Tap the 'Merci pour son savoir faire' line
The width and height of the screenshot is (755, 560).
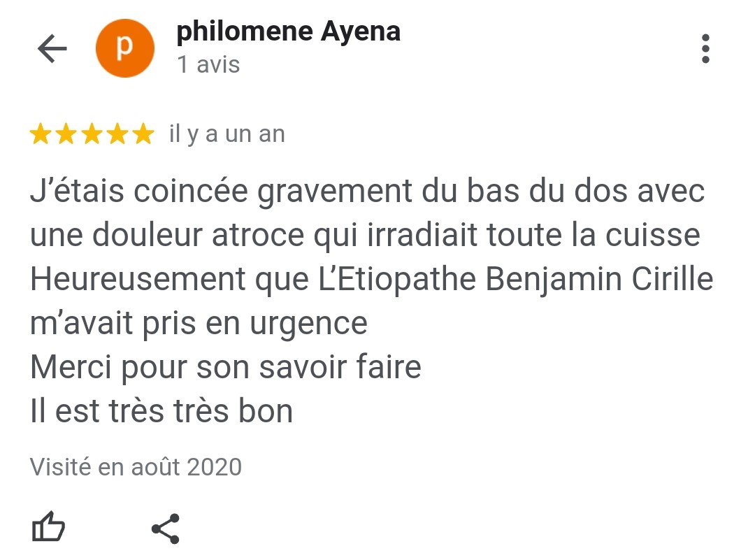[225, 367]
